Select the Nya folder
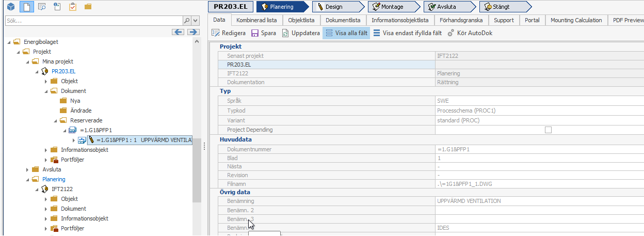The height and width of the screenshot is (236, 644). pos(75,101)
